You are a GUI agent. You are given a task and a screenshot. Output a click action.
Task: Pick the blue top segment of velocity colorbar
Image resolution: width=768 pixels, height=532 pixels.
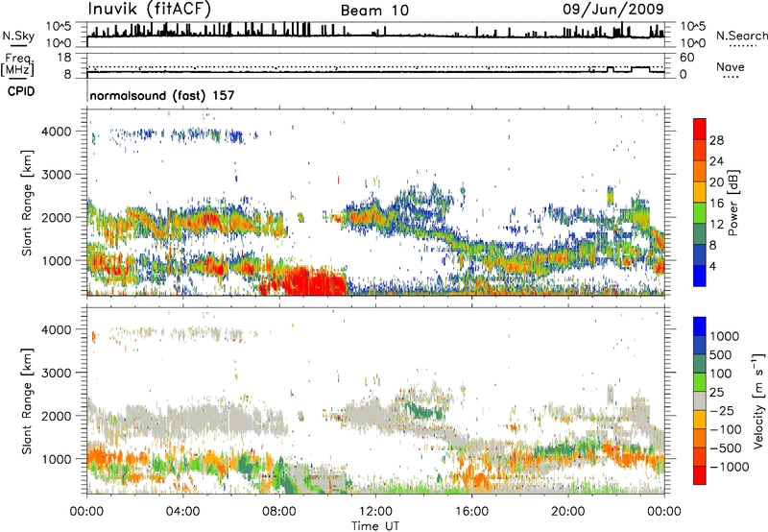click(700, 326)
